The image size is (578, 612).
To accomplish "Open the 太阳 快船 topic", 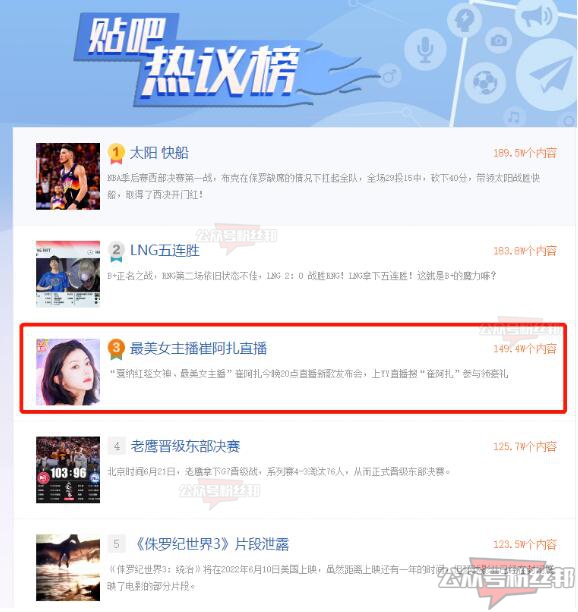I will (159, 153).
